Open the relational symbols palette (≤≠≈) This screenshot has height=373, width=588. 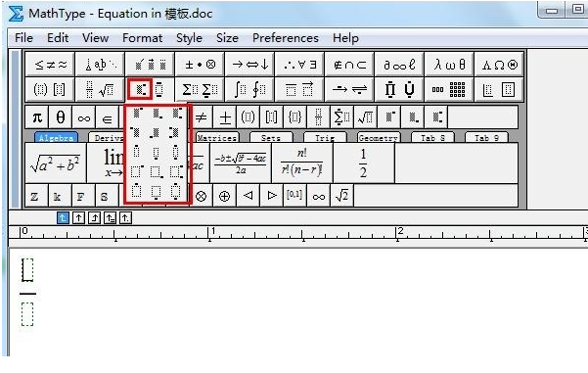pyautogui.click(x=50, y=65)
